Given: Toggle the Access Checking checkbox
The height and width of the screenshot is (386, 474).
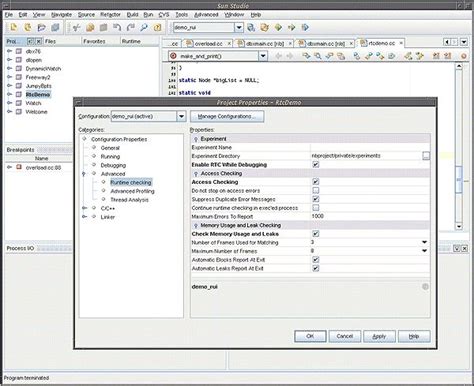Looking at the screenshot, I should [316, 182].
